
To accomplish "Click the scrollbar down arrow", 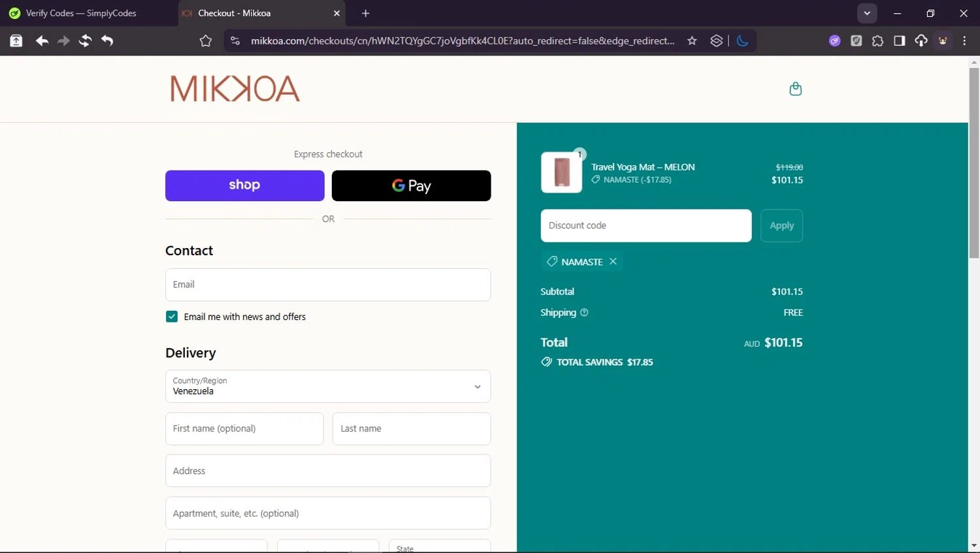I will coord(973,546).
